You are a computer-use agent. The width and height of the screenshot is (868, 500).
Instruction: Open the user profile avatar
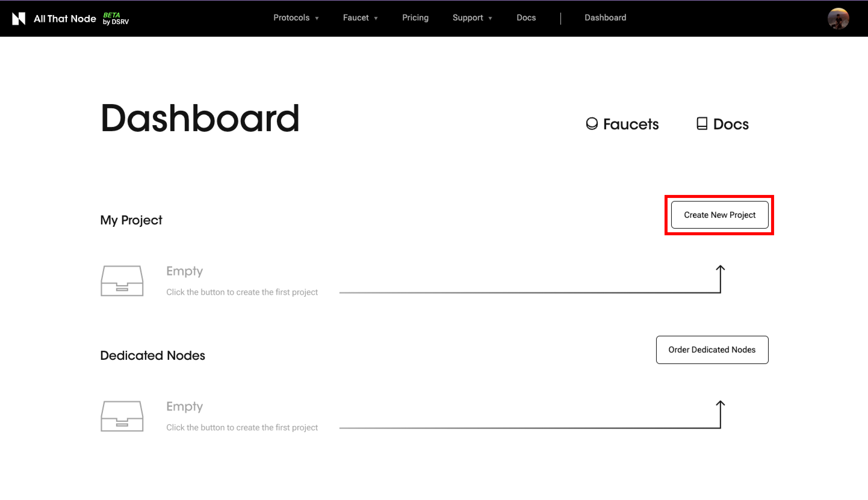coord(839,19)
